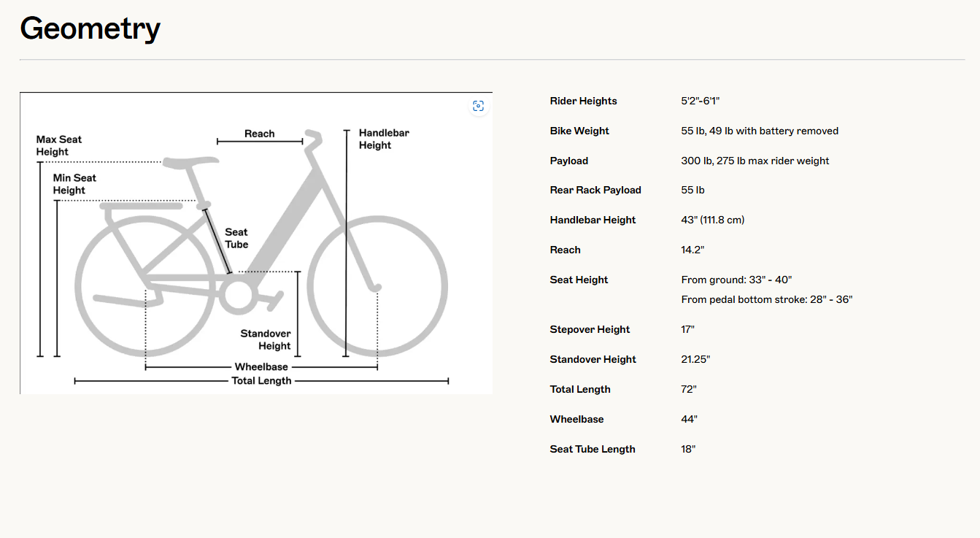The image size is (980, 538).
Task: Click the Rider Heights spec label
Action: (583, 101)
